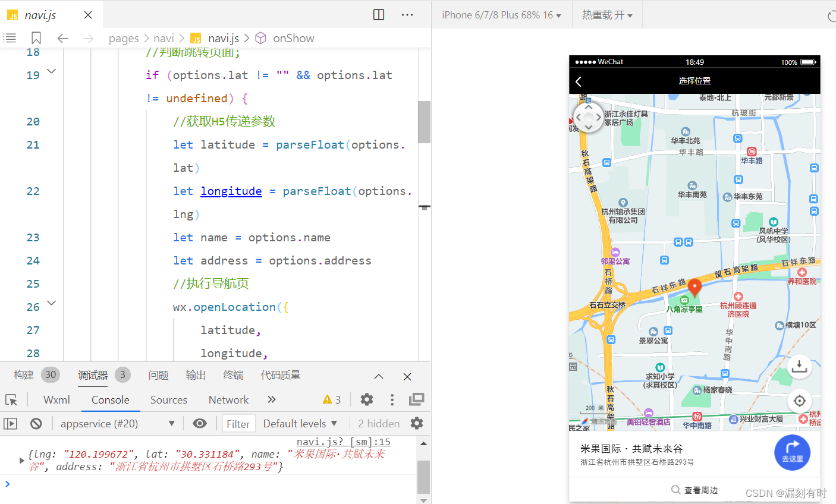Open the appservice (#20) context dropdown

(117, 423)
